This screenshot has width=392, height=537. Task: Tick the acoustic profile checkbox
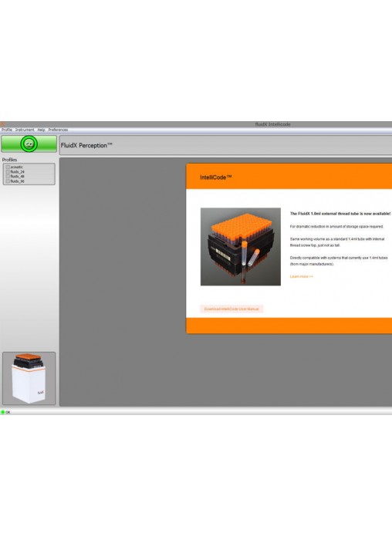8,167
